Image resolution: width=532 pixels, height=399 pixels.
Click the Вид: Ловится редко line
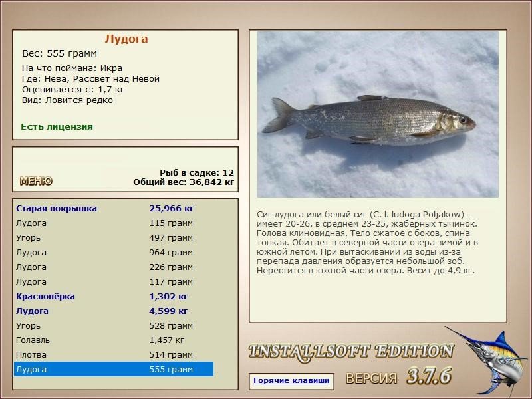click(67, 100)
